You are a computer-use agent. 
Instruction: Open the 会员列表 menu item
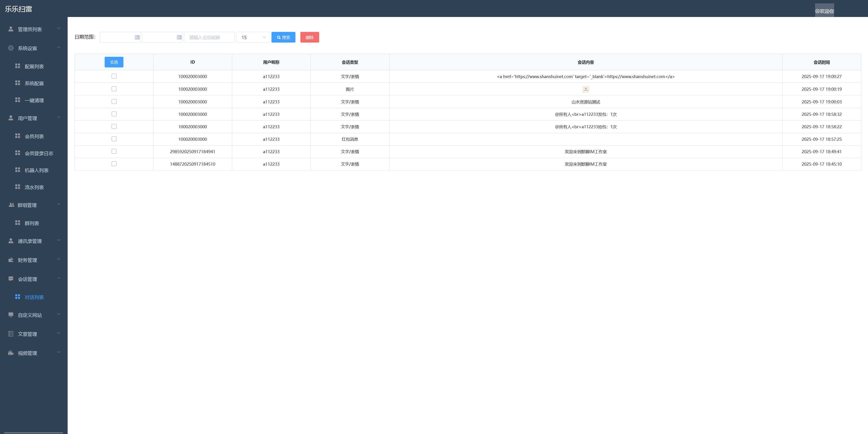coord(34,136)
